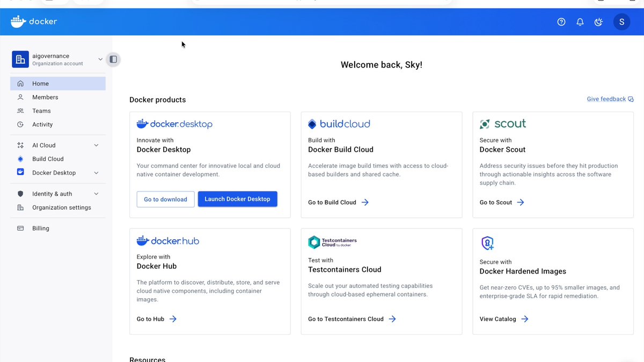Follow the Go to Hub link
This screenshot has height=362, width=644.
click(x=156, y=319)
